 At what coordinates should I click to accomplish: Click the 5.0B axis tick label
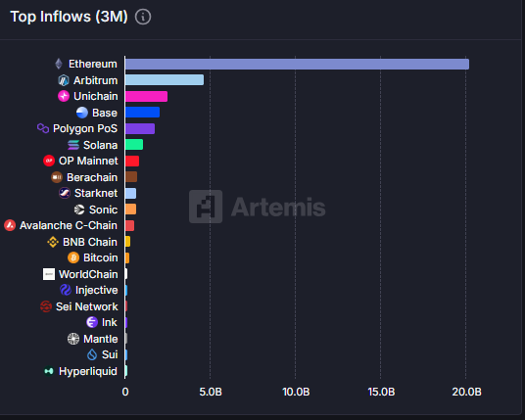tap(211, 392)
